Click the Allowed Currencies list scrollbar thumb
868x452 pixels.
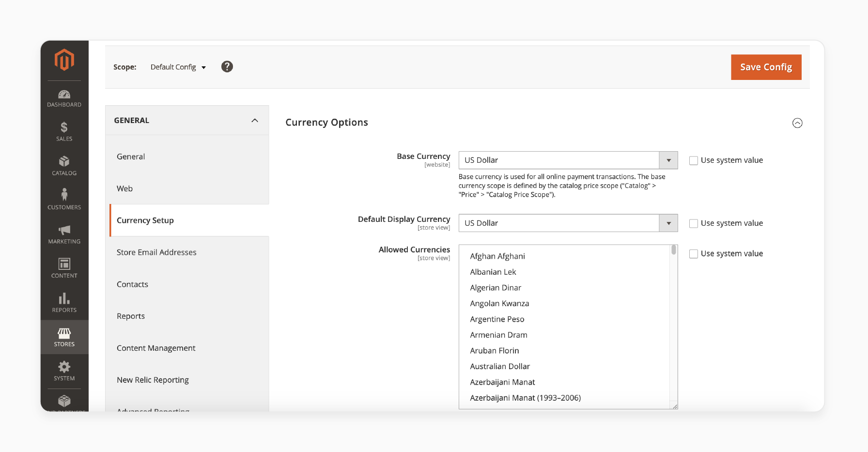[x=674, y=250]
